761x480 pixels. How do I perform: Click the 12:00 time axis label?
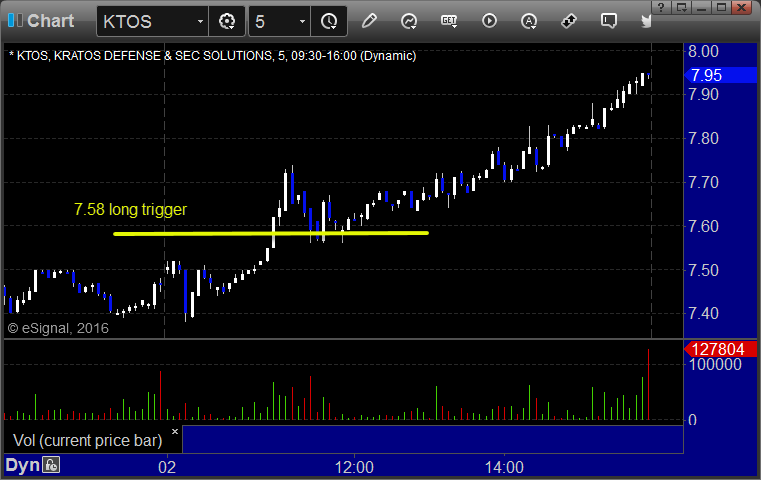click(x=354, y=467)
